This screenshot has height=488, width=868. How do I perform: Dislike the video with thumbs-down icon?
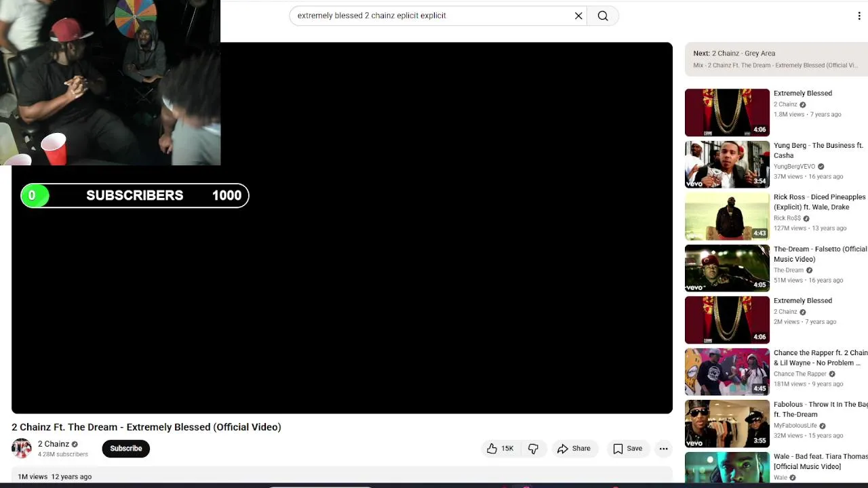(x=533, y=449)
